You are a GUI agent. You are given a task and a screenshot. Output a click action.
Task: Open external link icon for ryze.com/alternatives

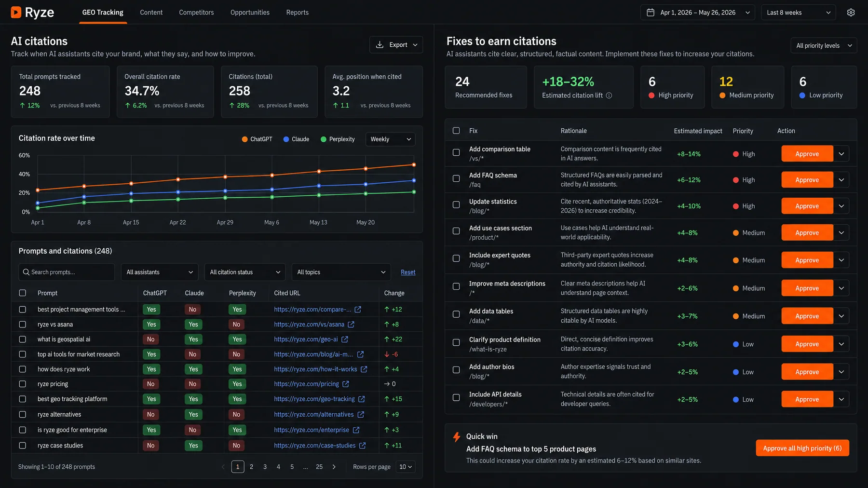click(x=361, y=415)
